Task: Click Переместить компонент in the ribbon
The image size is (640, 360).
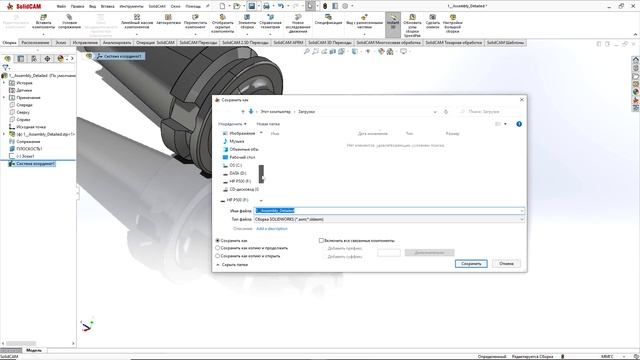Action: (195, 22)
